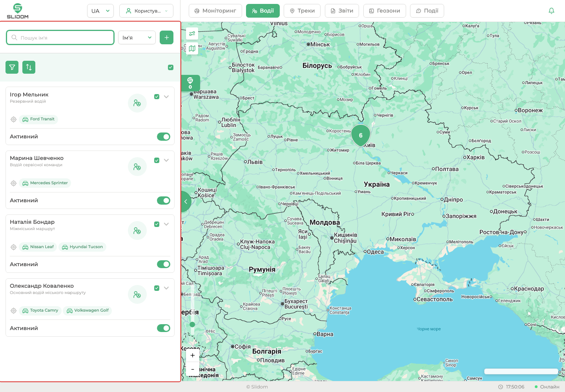Screen dimensions: 565x392
Task: Click Марина Шевченко driver avatar icon
Action: 137,167
